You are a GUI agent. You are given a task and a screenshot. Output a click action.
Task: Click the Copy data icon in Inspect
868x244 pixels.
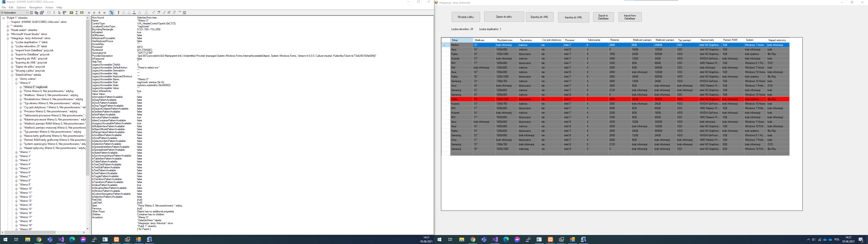(37, 13)
